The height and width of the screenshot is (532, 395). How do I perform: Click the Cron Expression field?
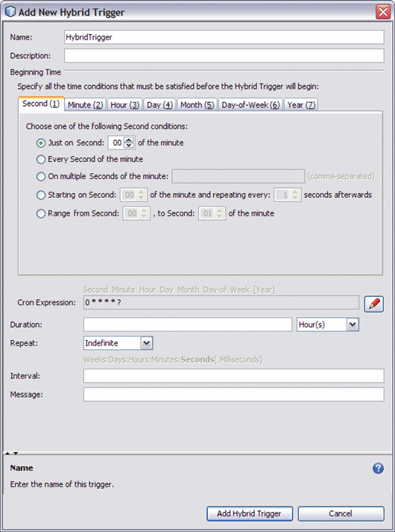[x=221, y=303]
